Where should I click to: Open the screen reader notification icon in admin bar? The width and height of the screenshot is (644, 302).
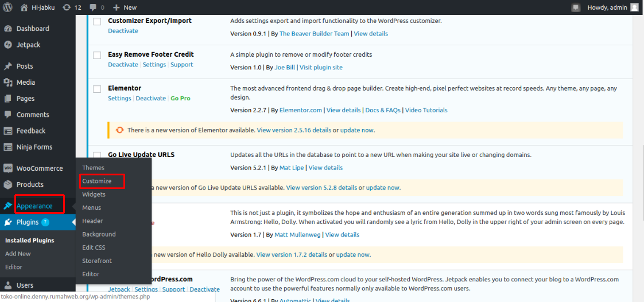576,7
